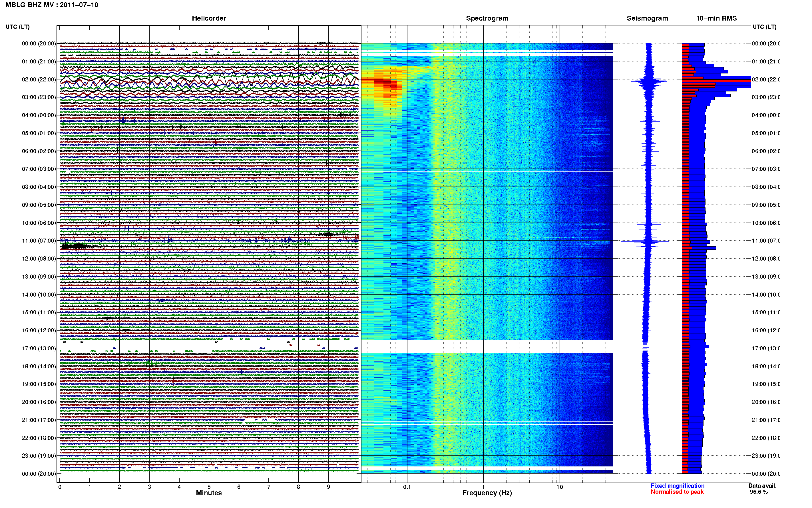The height and width of the screenshot is (508, 812).
Task: Click the left 07:00 (03:00) time label
Action: (x=39, y=169)
